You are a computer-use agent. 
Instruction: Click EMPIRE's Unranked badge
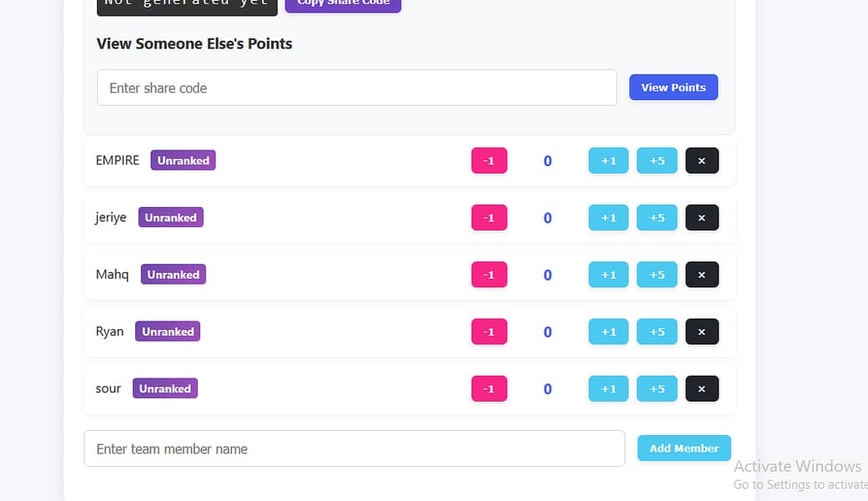184,160
